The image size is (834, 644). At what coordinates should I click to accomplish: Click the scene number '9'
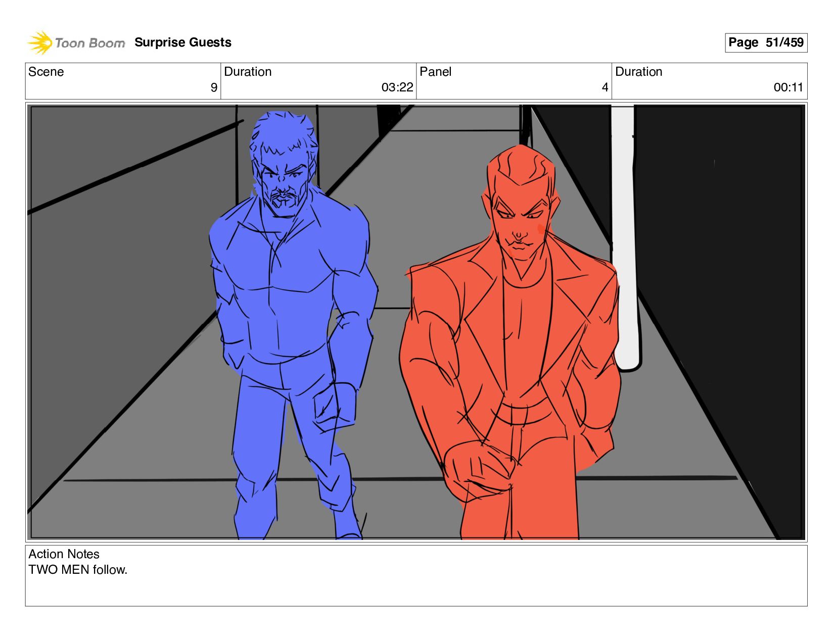click(214, 87)
